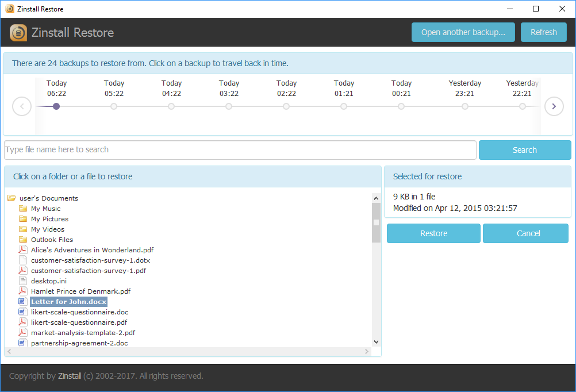Click the horizontal scroll right arrow
This screenshot has width=576, height=392.
tap(367, 352)
